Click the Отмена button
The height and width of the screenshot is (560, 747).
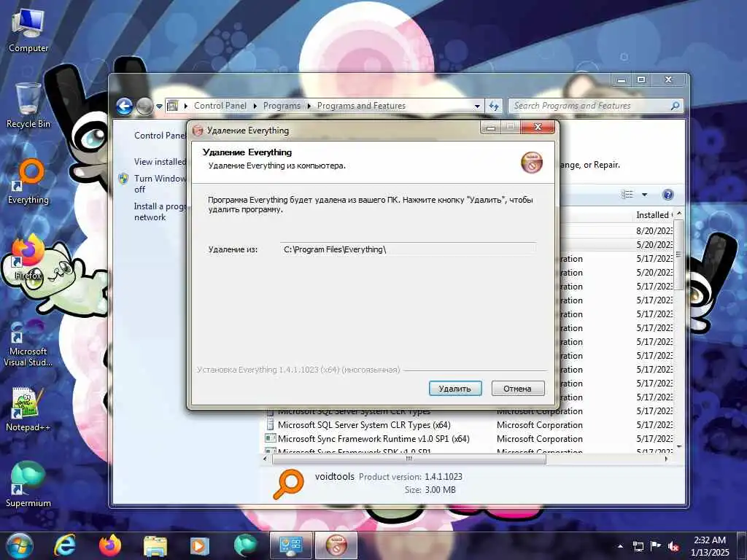[517, 389]
